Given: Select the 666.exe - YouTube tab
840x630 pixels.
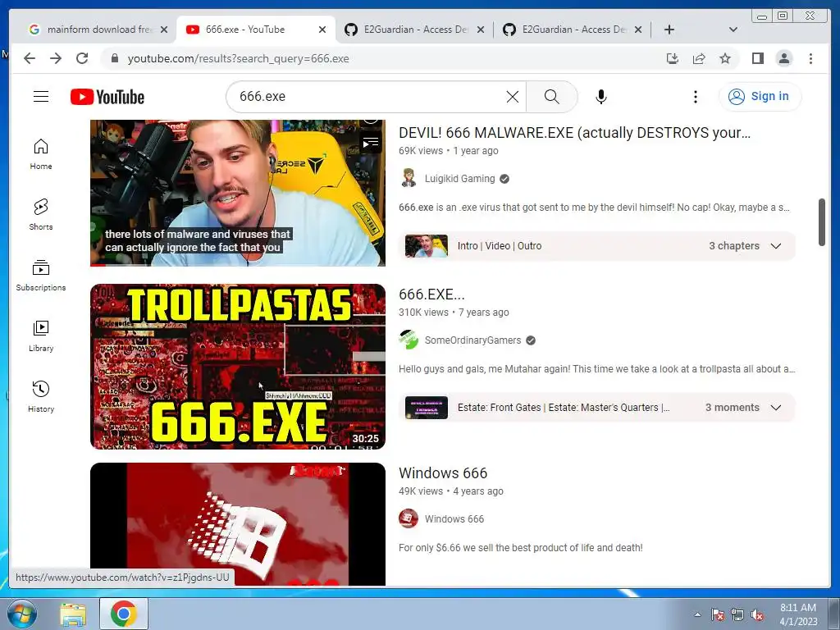Looking at the screenshot, I should 256,30.
